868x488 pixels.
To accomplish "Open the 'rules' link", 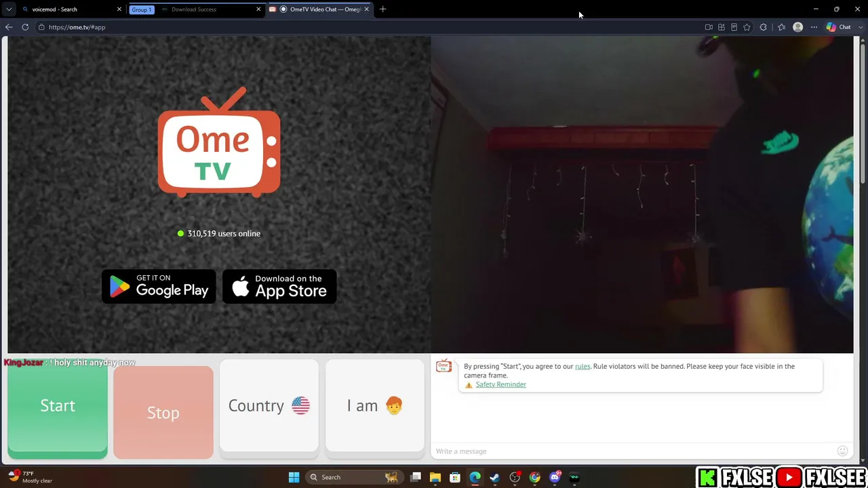I will [x=583, y=366].
